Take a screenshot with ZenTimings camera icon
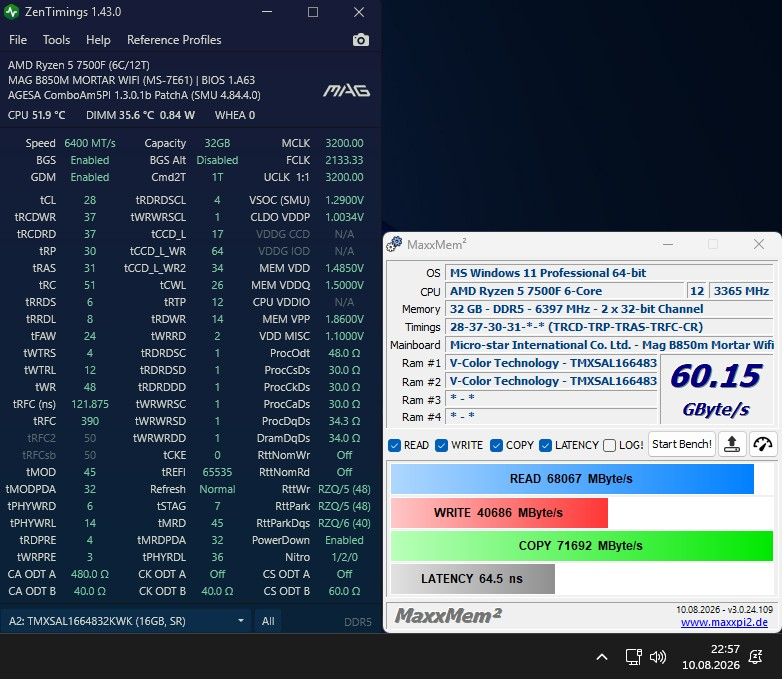 pos(361,40)
